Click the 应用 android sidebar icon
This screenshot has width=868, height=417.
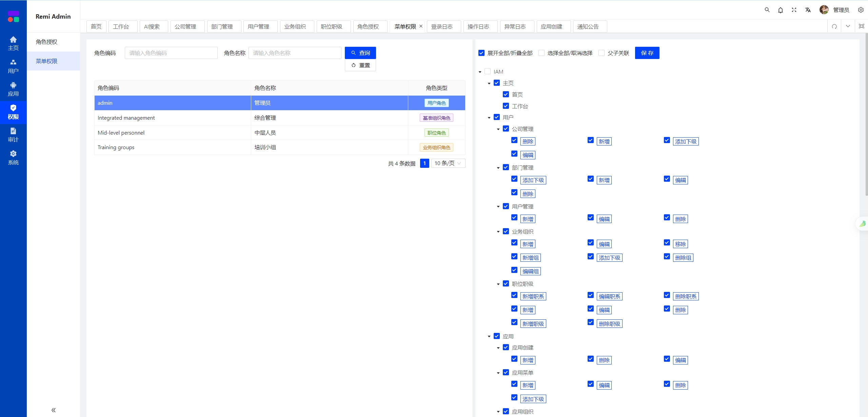tap(13, 89)
